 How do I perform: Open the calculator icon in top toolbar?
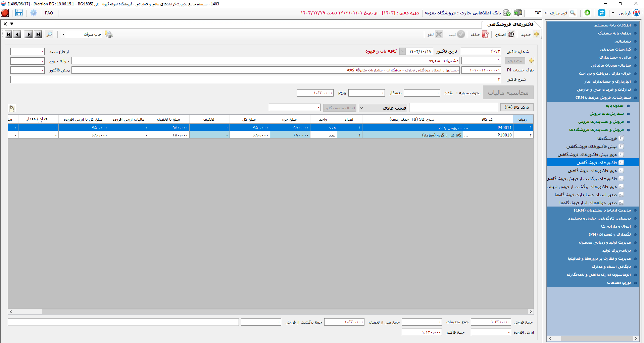(19, 13)
